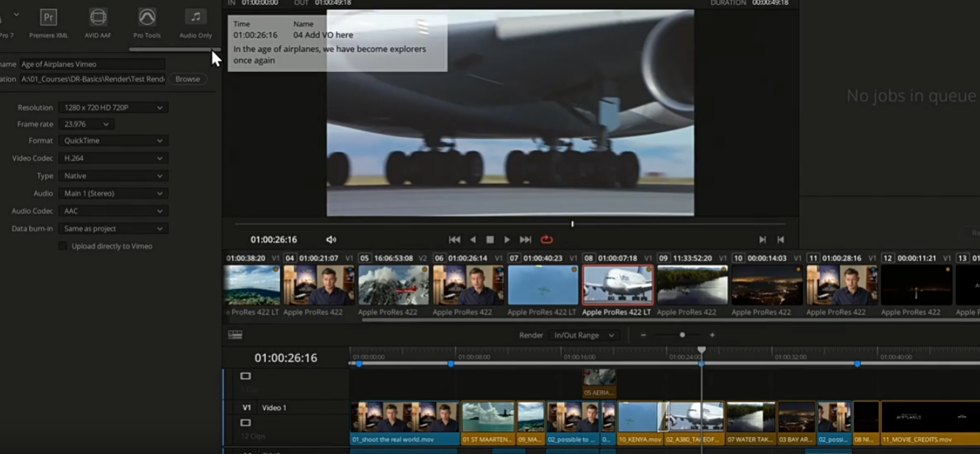Mute the viewer with the speaker icon
Viewport: 980px width, 454px height.
331,240
